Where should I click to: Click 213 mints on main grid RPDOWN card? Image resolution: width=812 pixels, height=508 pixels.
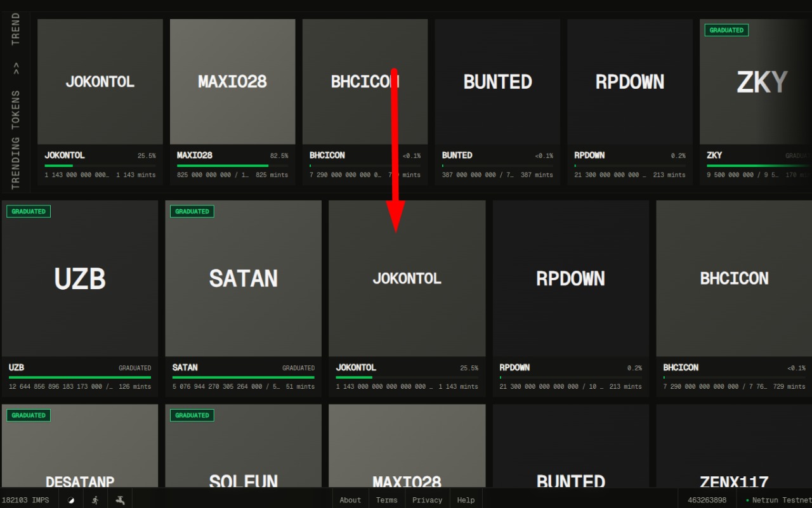[x=625, y=387]
